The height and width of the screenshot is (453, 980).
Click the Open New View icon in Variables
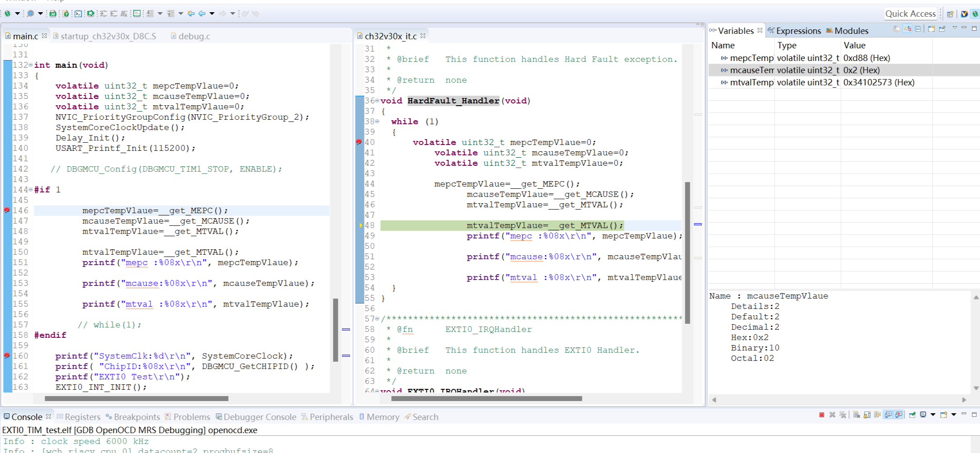[x=931, y=29]
